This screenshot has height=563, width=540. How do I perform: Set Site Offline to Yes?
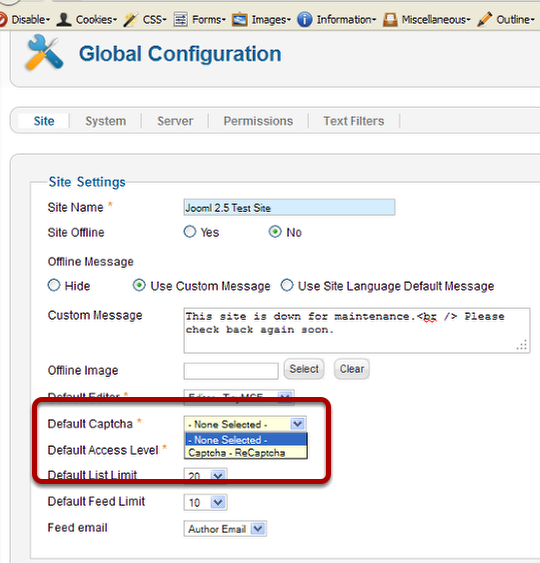190,232
